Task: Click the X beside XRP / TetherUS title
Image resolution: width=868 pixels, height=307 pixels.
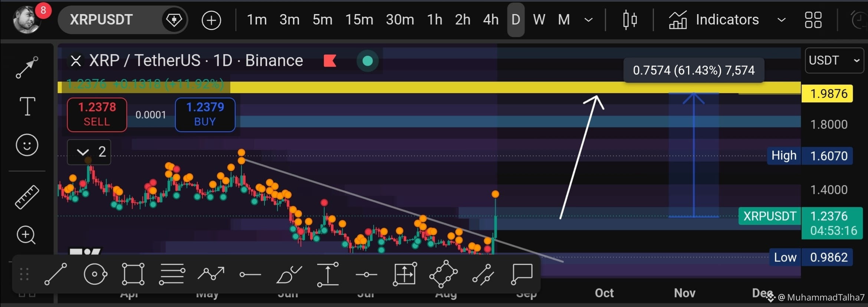Action: [x=76, y=61]
